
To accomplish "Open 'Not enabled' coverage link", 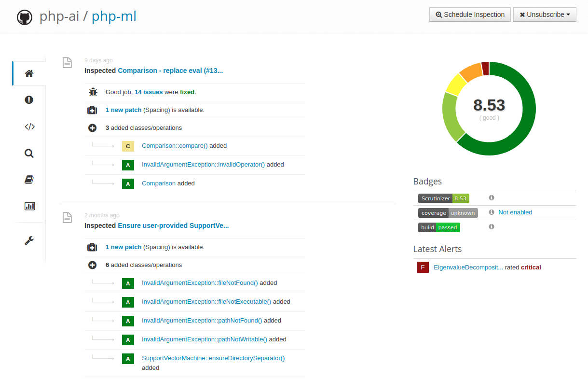I will (515, 212).
